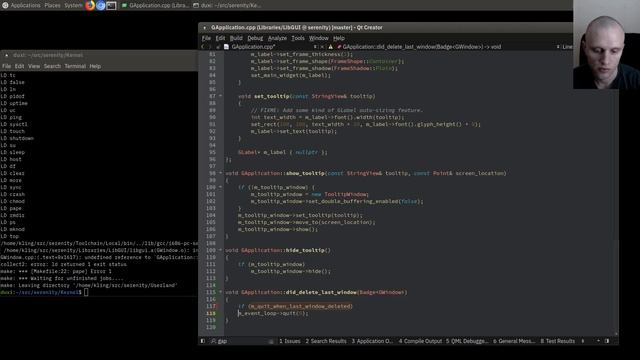The width and height of the screenshot is (640, 360).
Task: Open Qt Creator Help menu
Action: click(339, 38)
